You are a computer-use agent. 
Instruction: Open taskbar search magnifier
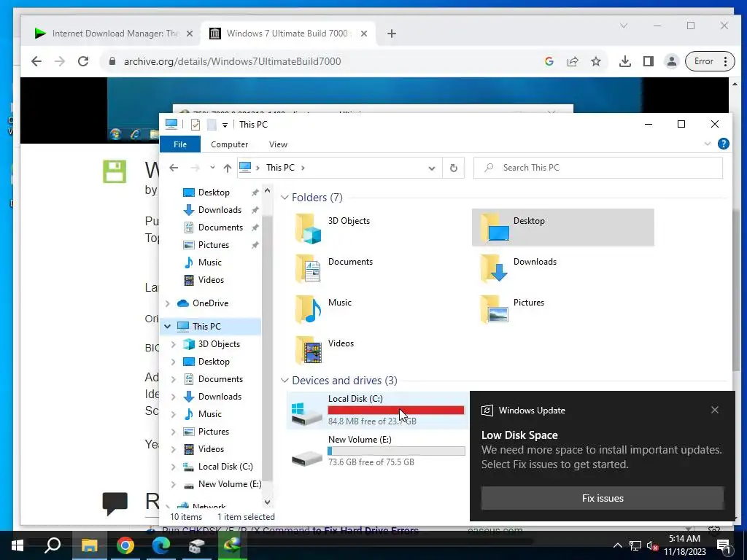53,545
